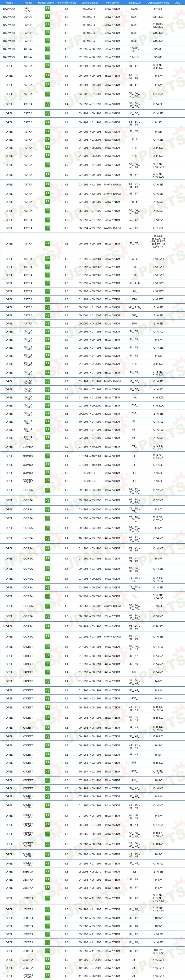Click the fuel icon in VECTRA C 16 NZ, E 16 NZ, C 16 NZ2 row
The width and height of the screenshot is (185, 980).
point(47,898)
